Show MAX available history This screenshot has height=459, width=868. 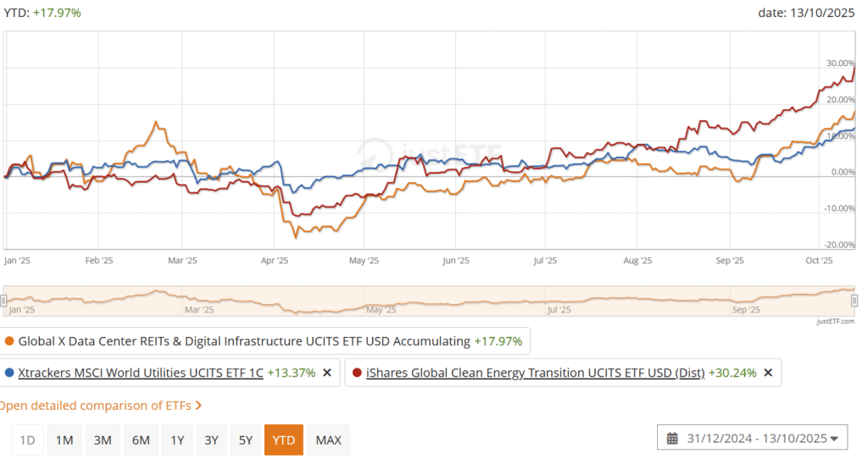328,440
